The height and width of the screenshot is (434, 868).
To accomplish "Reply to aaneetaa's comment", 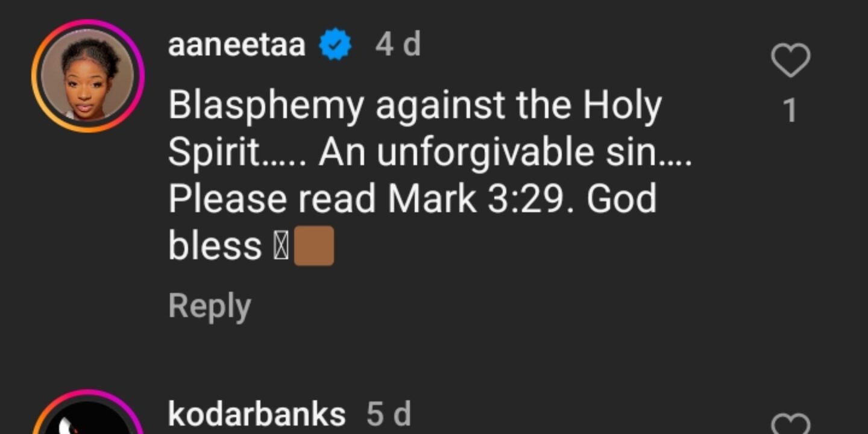I will pos(209,306).
